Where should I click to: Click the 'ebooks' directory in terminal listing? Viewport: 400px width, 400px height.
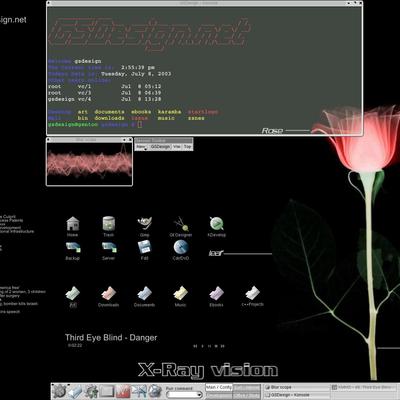coord(141,112)
